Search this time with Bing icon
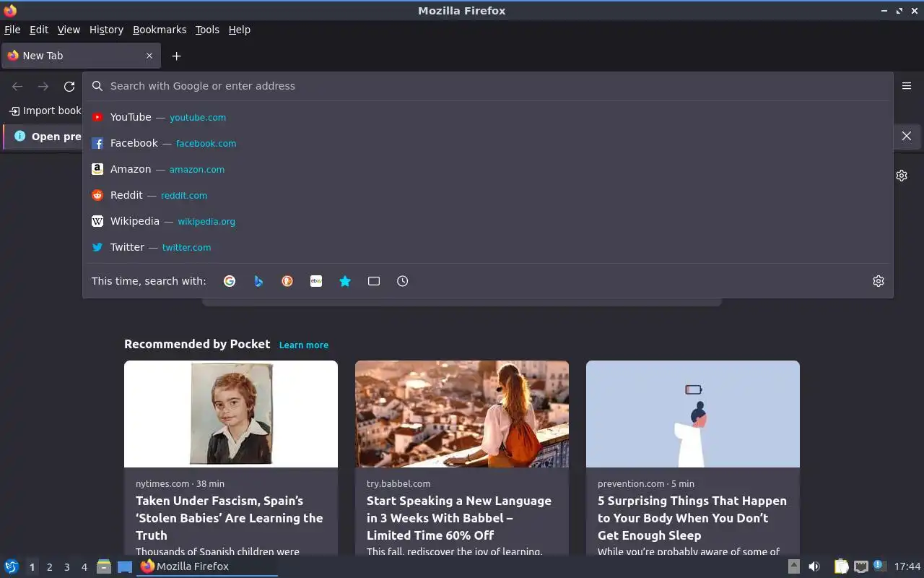This screenshot has width=924, height=578. tap(258, 281)
